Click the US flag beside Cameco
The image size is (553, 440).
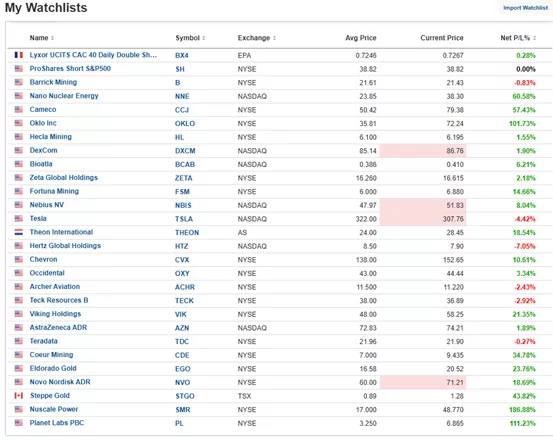pyautogui.click(x=19, y=109)
